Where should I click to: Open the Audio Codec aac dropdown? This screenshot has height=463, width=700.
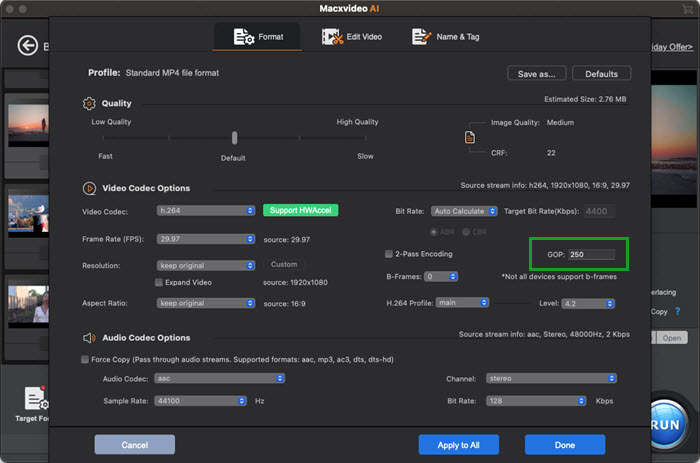[220, 378]
